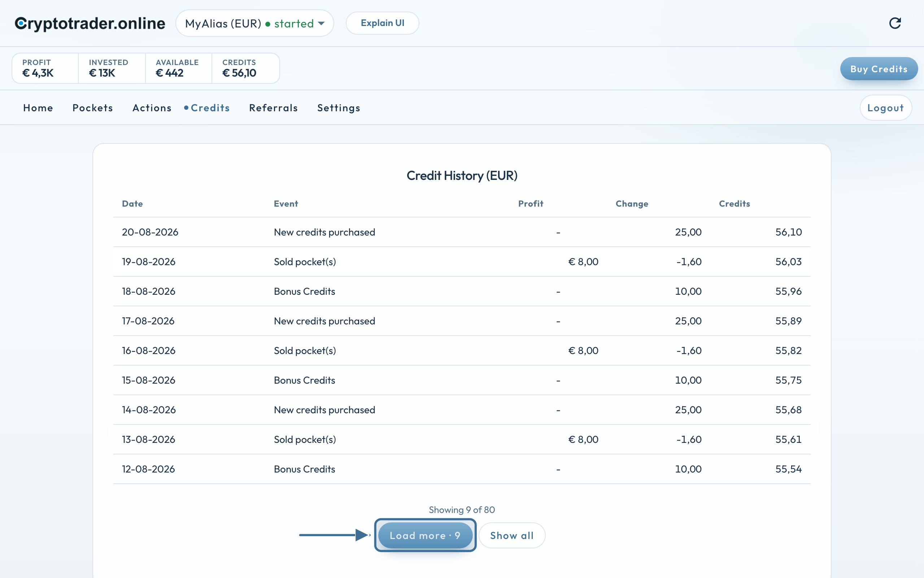Image resolution: width=924 pixels, height=578 pixels.
Task: Click the Credits column header in table
Action: click(x=734, y=204)
